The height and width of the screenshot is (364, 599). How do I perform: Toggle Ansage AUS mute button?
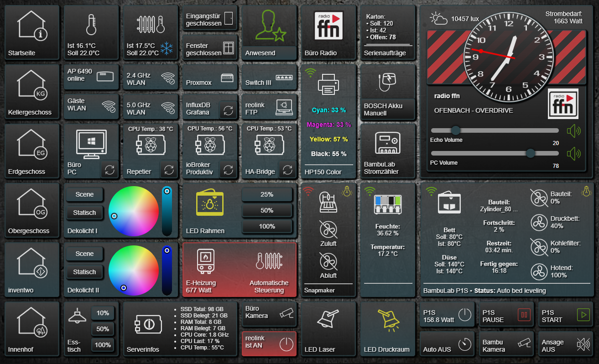click(x=583, y=344)
